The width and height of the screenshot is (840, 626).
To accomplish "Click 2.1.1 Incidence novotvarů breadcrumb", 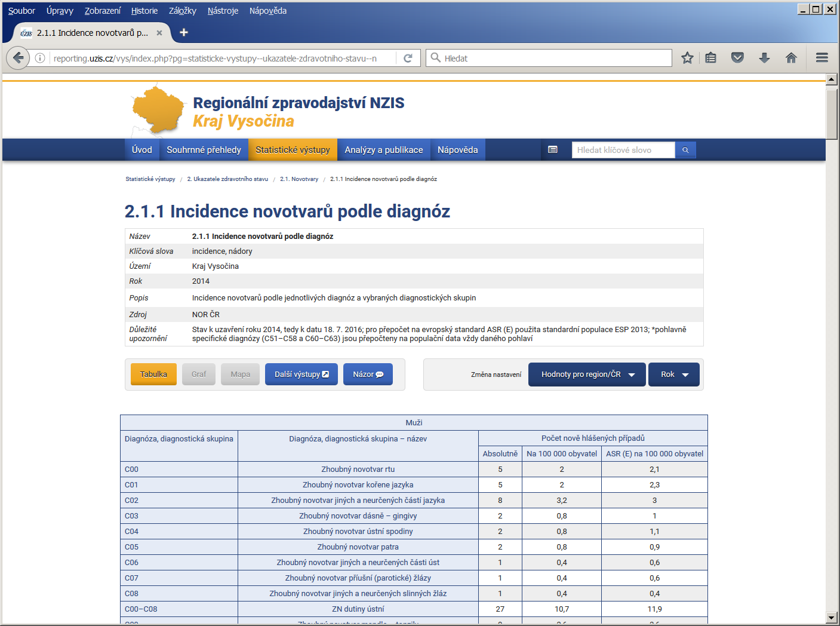I will (383, 179).
